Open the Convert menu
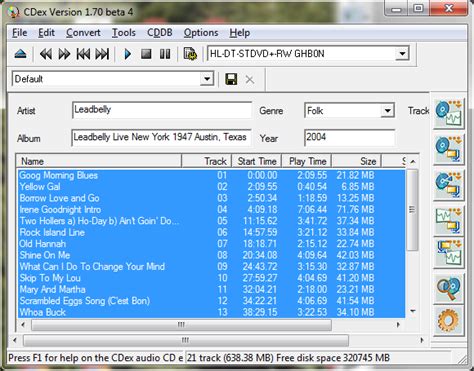The width and height of the screenshot is (474, 371). click(83, 33)
